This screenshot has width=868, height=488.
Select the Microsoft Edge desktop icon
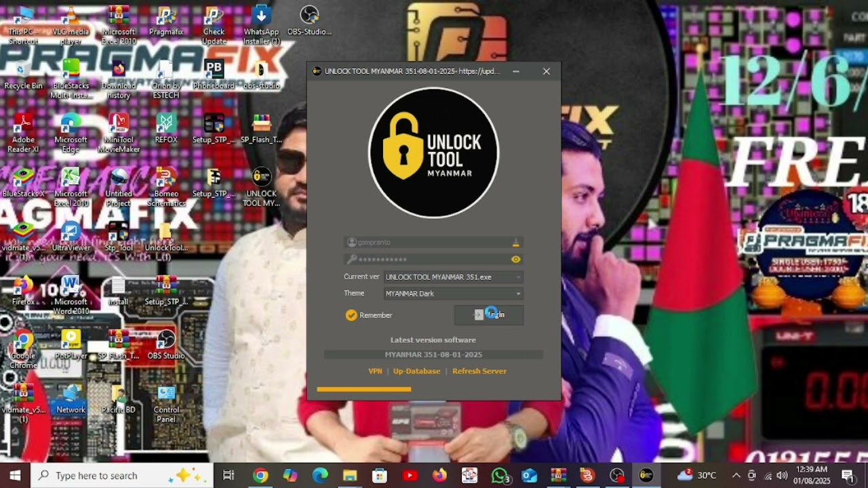coord(71,133)
